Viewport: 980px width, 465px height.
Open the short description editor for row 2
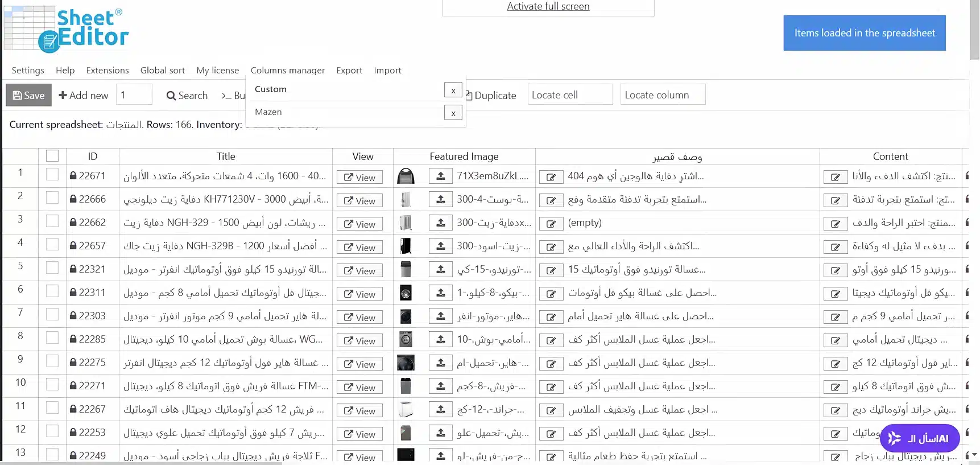551,200
